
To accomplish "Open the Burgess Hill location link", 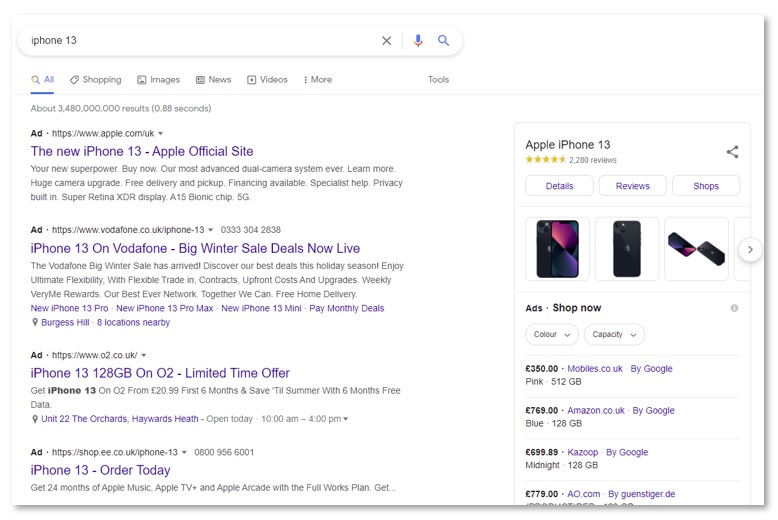I will 65,322.
